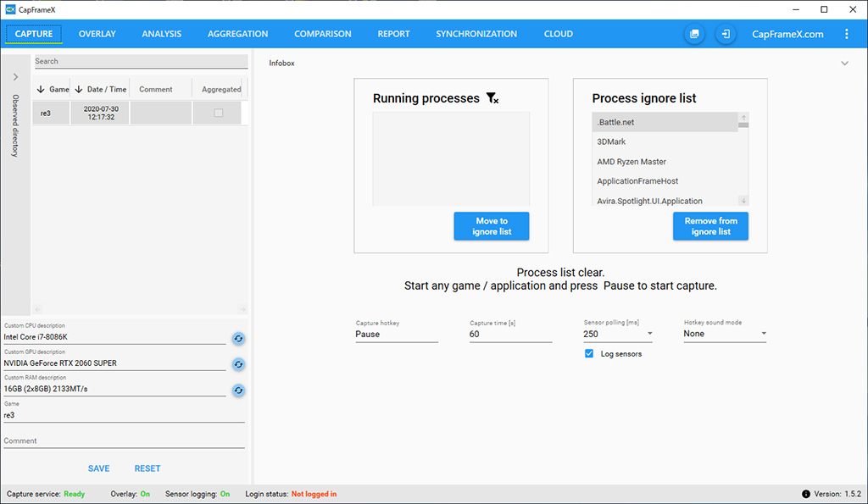Expand the Observed directory side panel
Viewport: 868px width, 504px height.
[x=15, y=77]
